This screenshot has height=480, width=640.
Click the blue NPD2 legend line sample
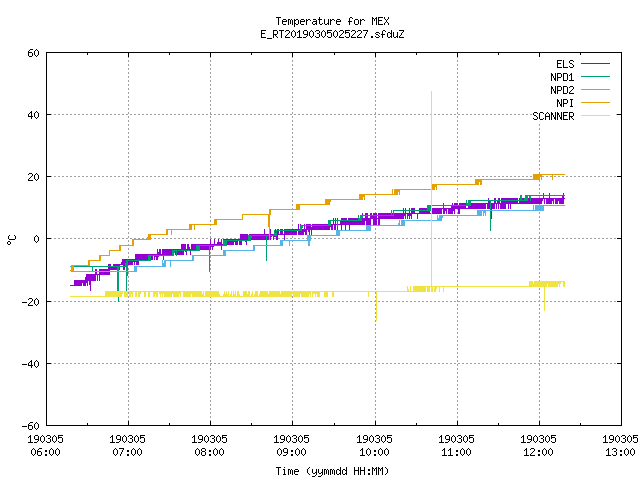[595, 89]
